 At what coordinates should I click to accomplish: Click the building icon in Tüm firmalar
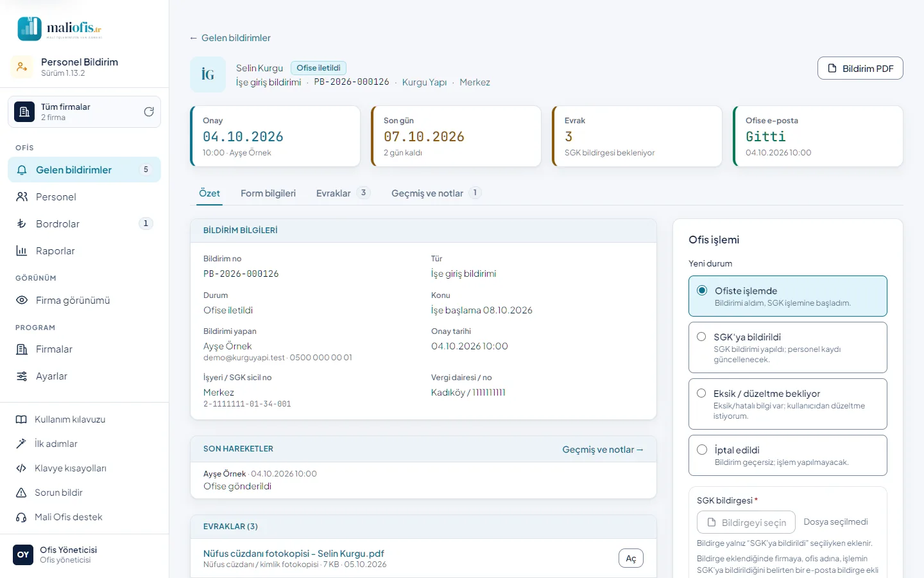[x=24, y=112]
